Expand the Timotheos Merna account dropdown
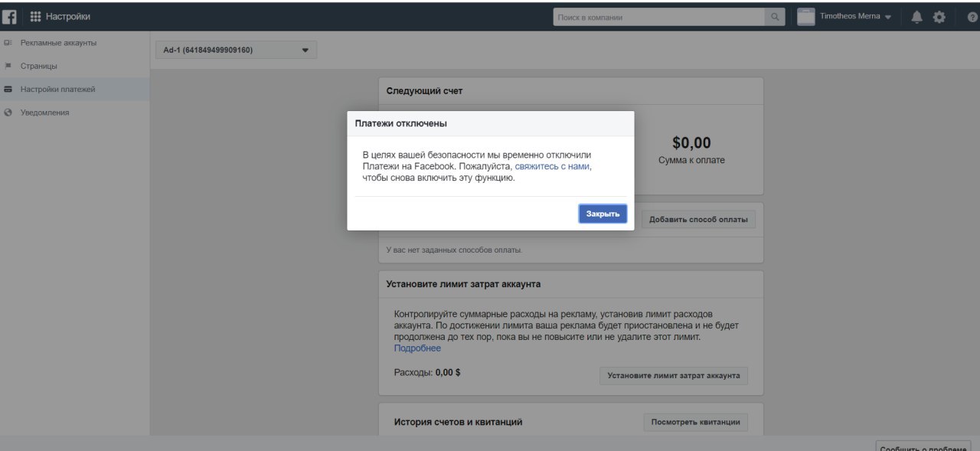The height and width of the screenshot is (451, 980). click(x=887, y=18)
